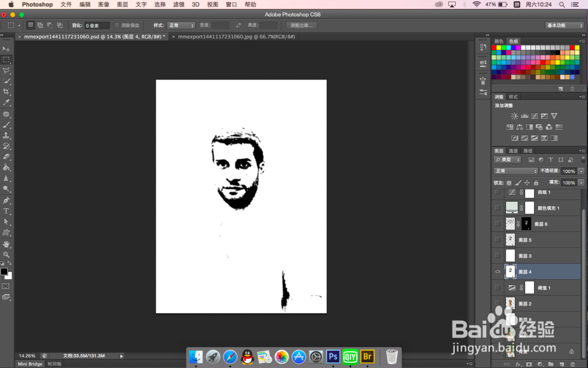The height and width of the screenshot is (368, 588).
Task: Open the 图像 menu
Action: [x=103, y=5]
